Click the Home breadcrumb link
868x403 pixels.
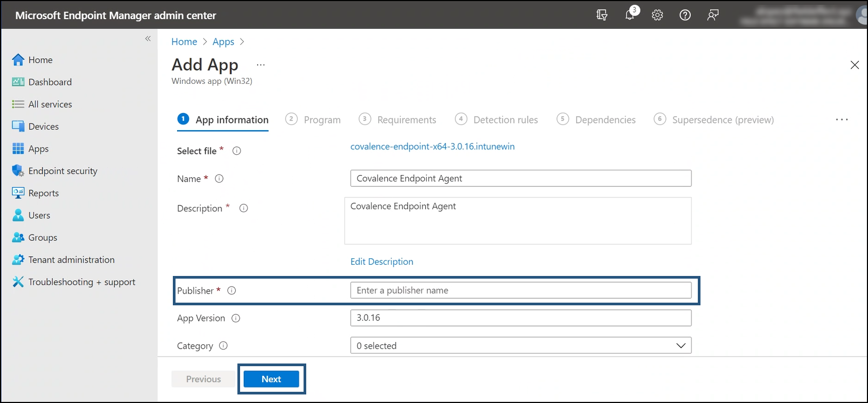click(184, 42)
